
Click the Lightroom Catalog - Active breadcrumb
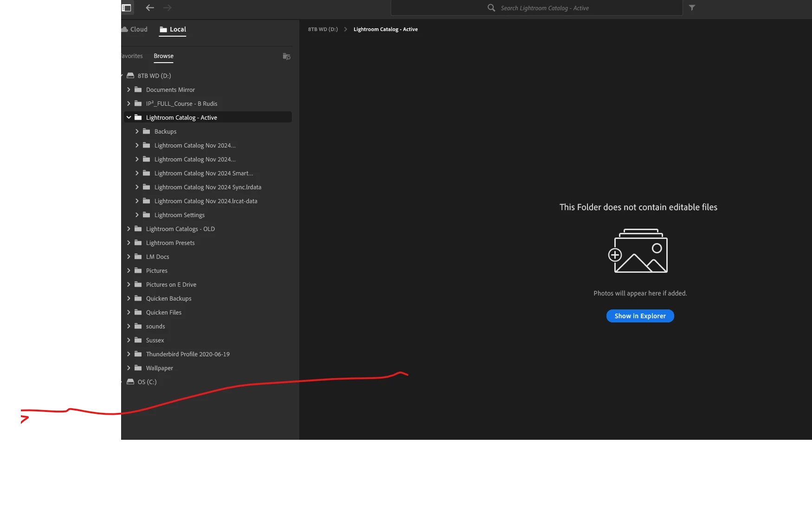click(x=386, y=29)
